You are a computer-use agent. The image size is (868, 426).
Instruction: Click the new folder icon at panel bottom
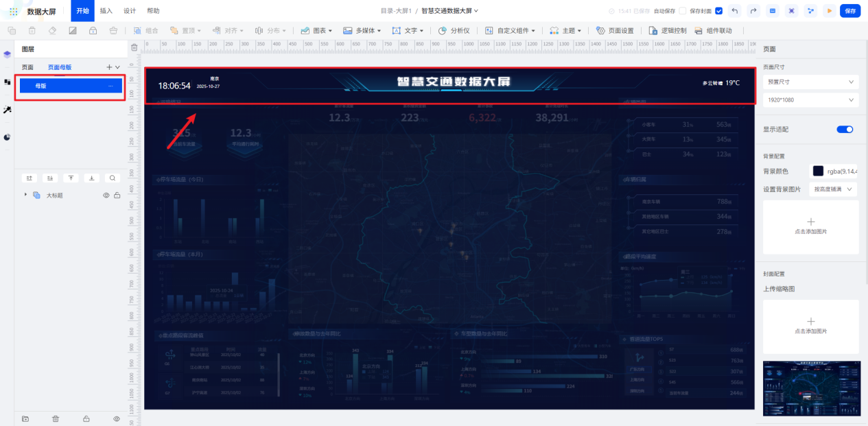pos(25,418)
